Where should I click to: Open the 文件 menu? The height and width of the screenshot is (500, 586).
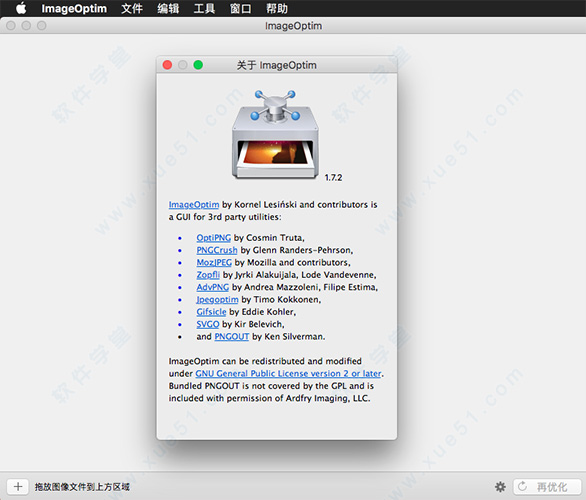point(132,8)
